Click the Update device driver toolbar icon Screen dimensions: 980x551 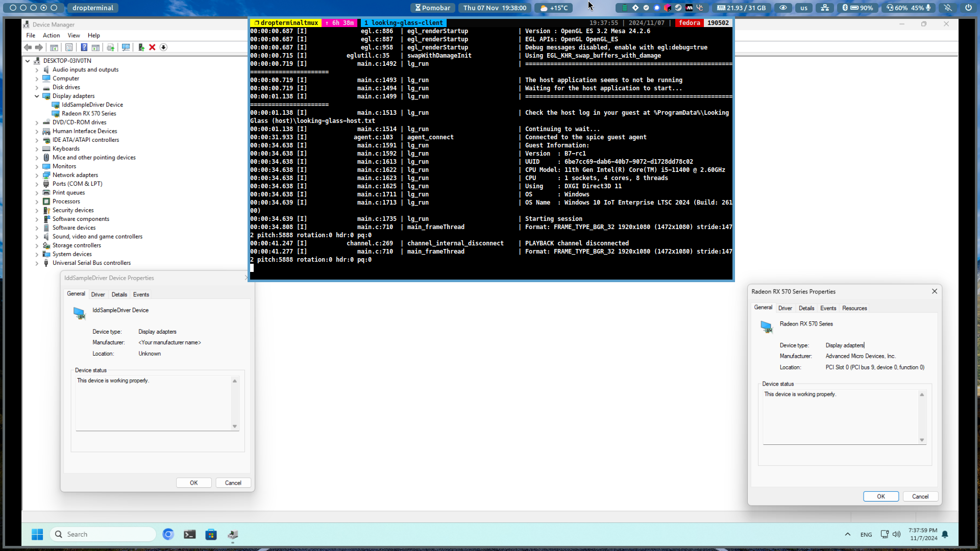pos(141,47)
